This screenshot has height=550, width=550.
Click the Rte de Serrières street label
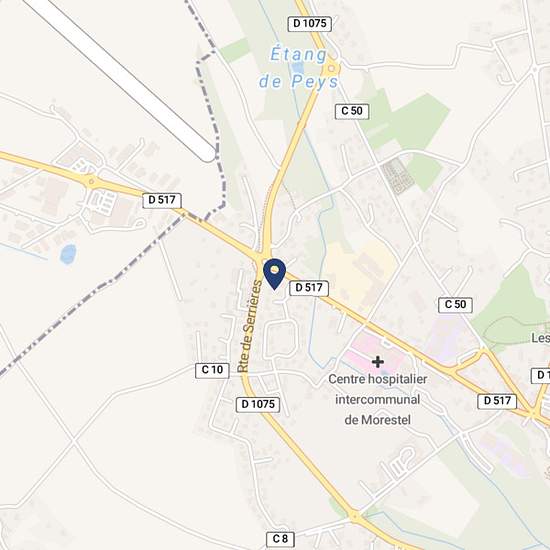pyautogui.click(x=249, y=326)
